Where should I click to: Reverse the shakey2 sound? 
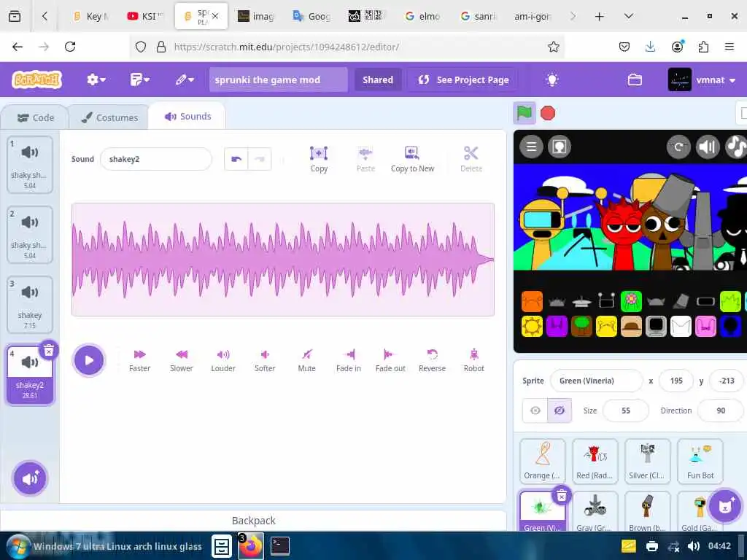pos(432,360)
